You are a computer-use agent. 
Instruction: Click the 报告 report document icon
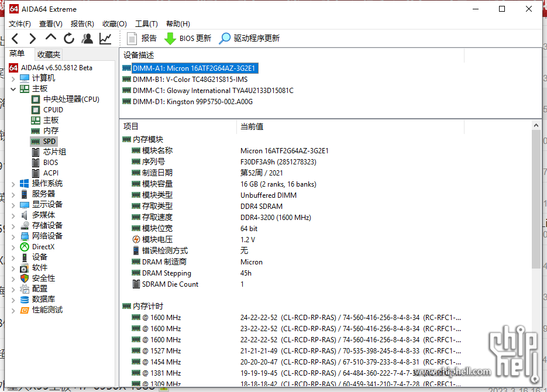(x=132, y=39)
